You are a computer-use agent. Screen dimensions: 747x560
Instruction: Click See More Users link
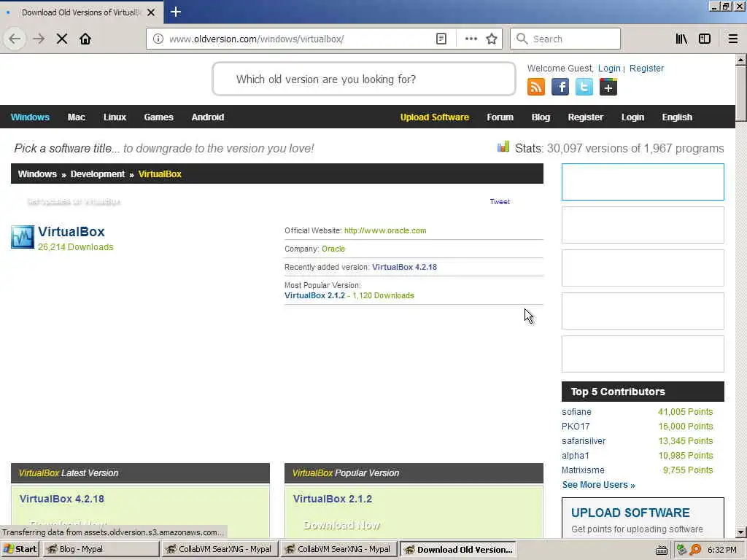click(x=598, y=485)
